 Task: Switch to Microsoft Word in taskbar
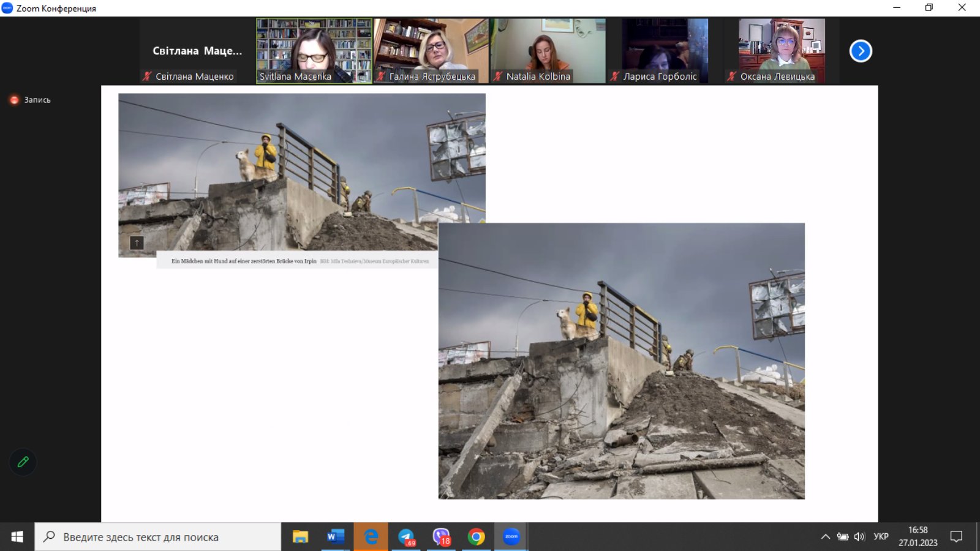335,537
